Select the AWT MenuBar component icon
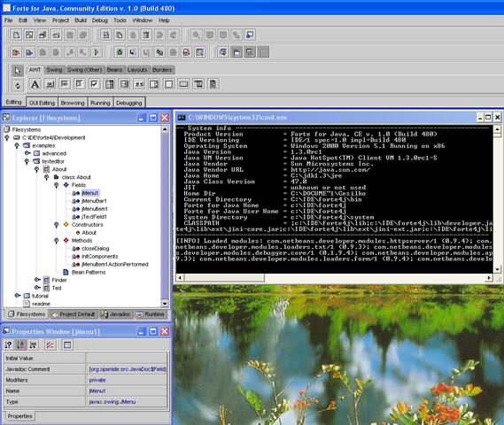Viewport: 504px width, 425px height. tap(198, 84)
